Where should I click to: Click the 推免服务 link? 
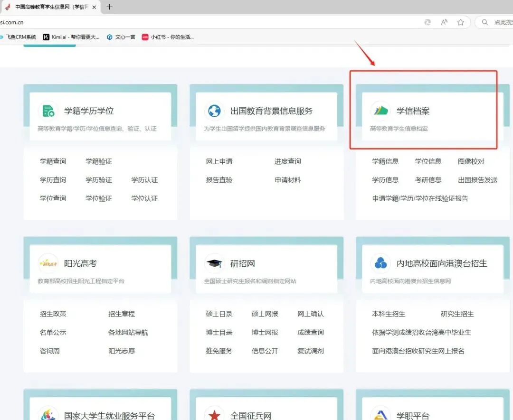tap(219, 351)
